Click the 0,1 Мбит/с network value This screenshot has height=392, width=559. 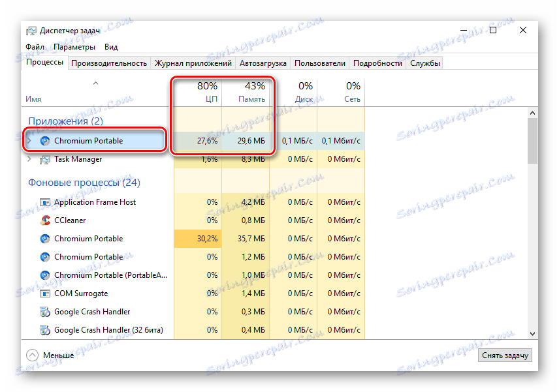pos(341,141)
